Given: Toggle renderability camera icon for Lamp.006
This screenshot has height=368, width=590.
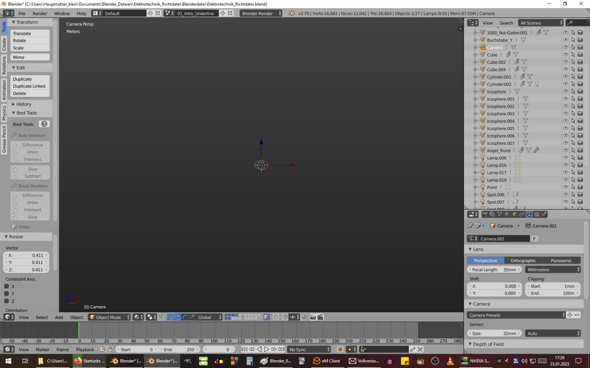Looking at the screenshot, I should pyautogui.click(x=580, y=158).
